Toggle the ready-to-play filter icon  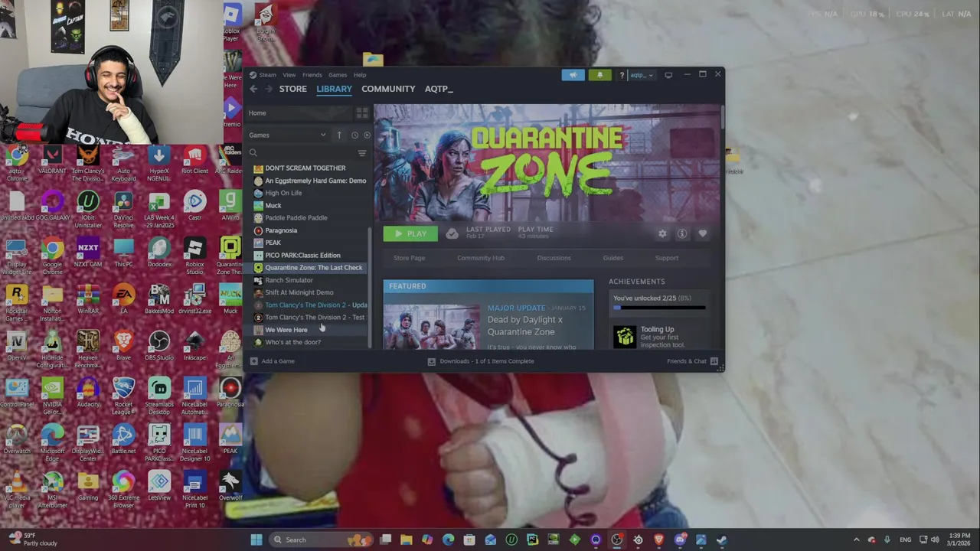(367, 135)
